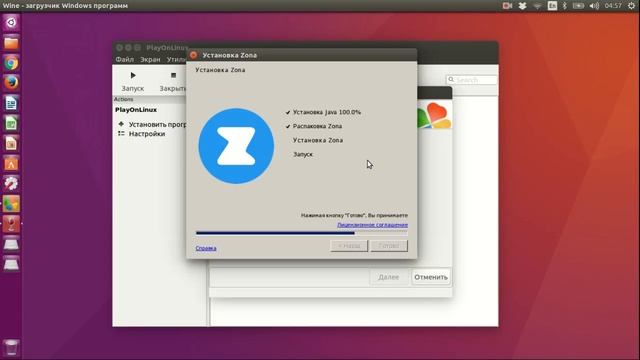Click the Готово button in Zona installer
The image size is (640, 360).
point(389,246)
